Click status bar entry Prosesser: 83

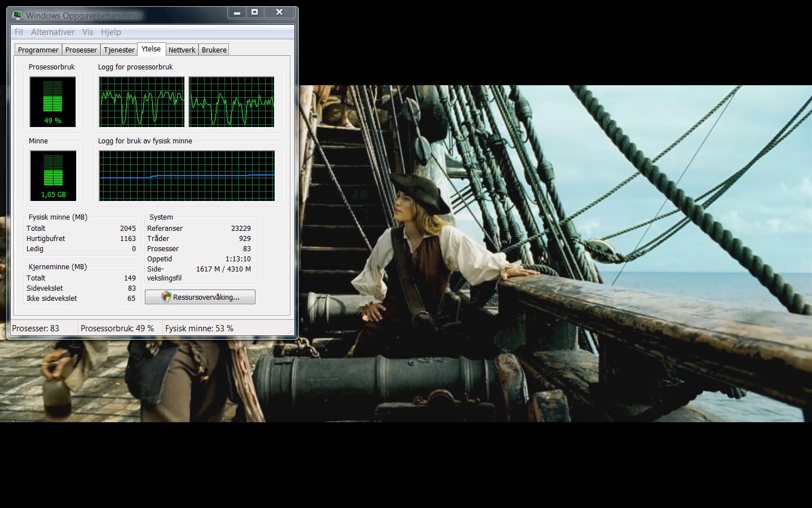point(36,329)
